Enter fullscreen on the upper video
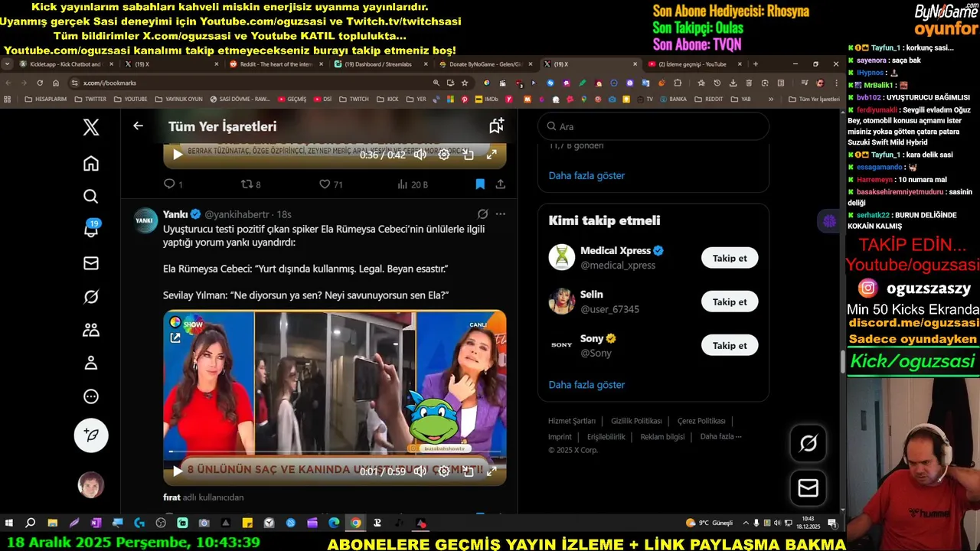 pyautogui.click(x=492, y=155)
